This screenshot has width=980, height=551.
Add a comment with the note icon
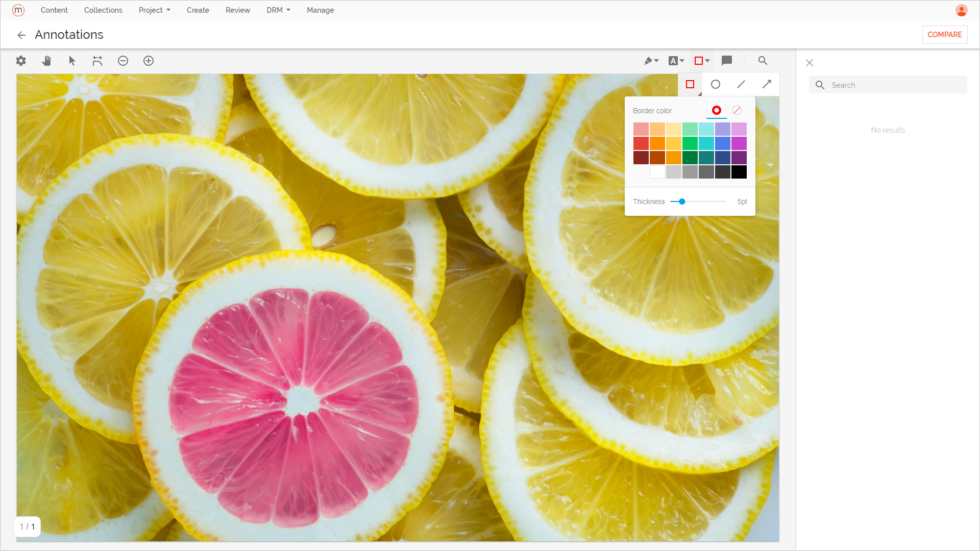point(727,61)
